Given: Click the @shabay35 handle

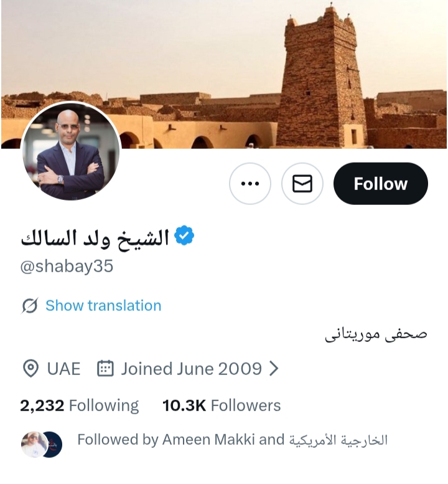Looking at the screenshot, I should click(x=67, y=266).
